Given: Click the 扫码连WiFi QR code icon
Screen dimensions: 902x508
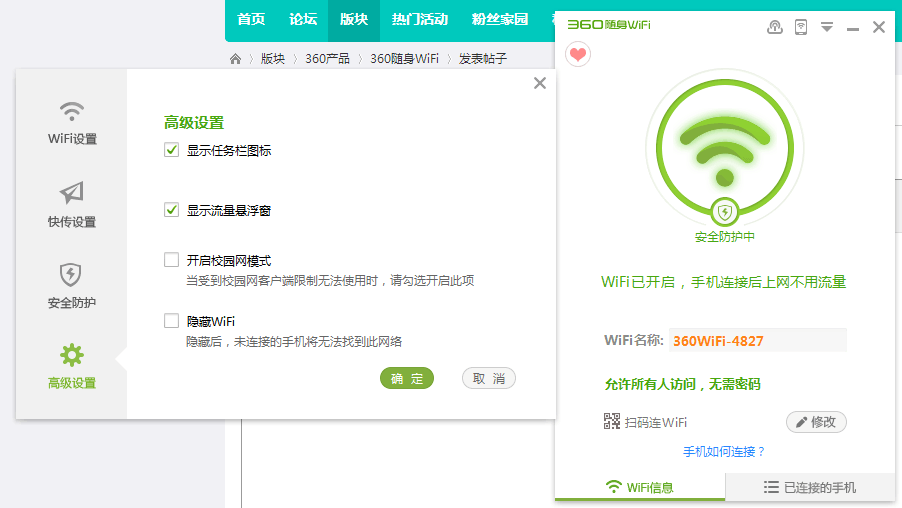Looking at the screenshot, I should (x=611, y=421).
